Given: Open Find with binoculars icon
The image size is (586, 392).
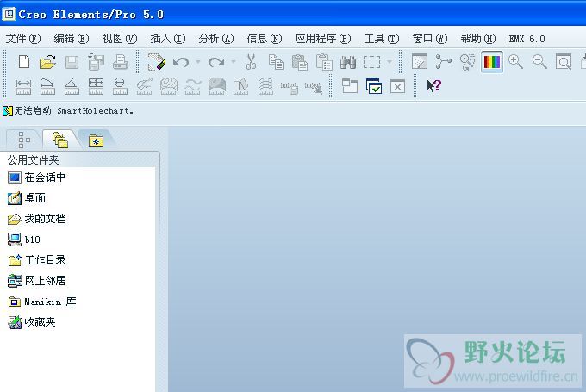Looking at the screenshot, I should point(348,62).
